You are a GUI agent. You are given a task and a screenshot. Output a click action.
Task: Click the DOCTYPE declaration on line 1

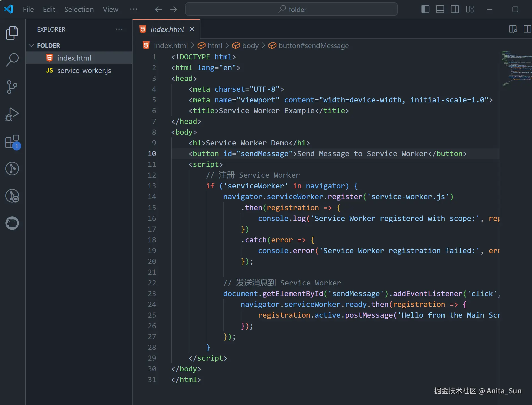pyautogui.click(x=204, y=57)
